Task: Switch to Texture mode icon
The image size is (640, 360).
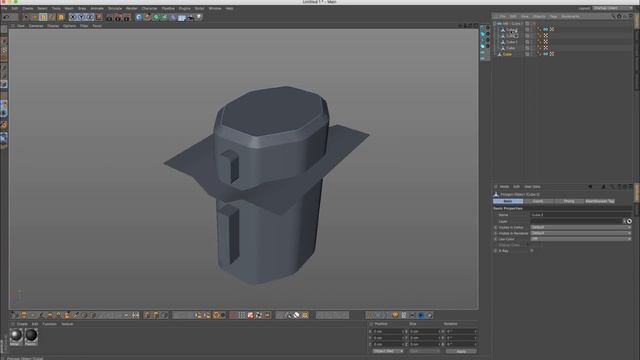Action: (4, 50)
